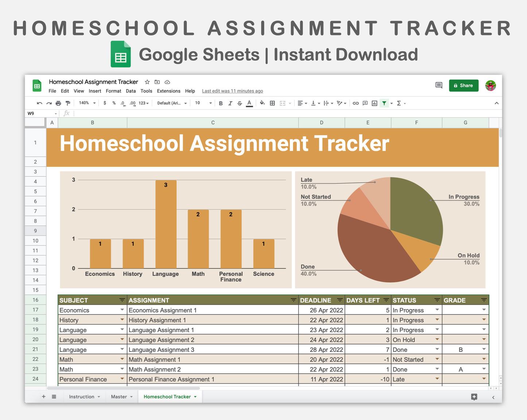Toggle the filter on the STATUS column
The image size is (527, 420).
pos(437,300)
